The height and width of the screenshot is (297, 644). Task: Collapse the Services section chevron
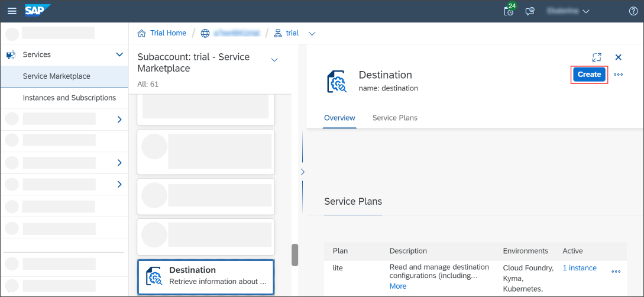click(x=119, y=54)
